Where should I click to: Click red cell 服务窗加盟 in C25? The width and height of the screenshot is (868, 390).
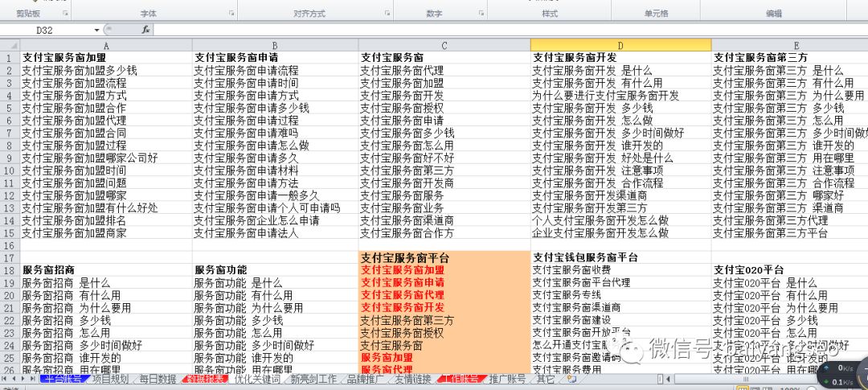[x=444, y=358]
